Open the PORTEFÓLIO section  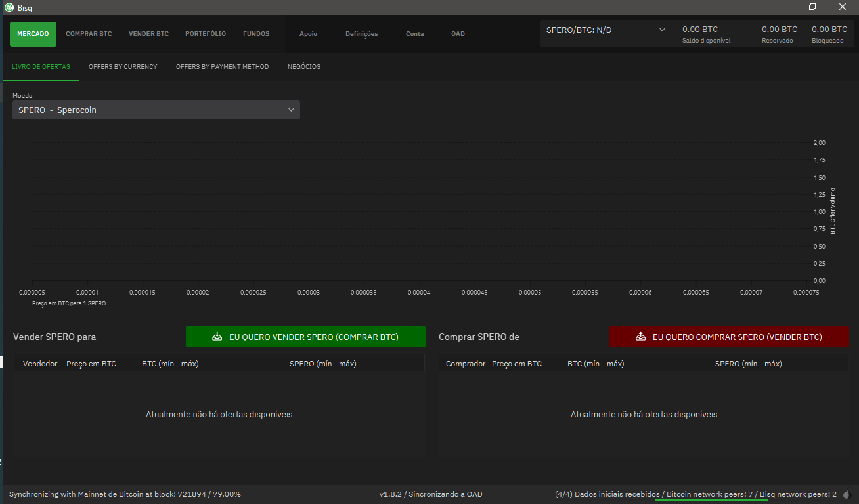click(206, 34)
